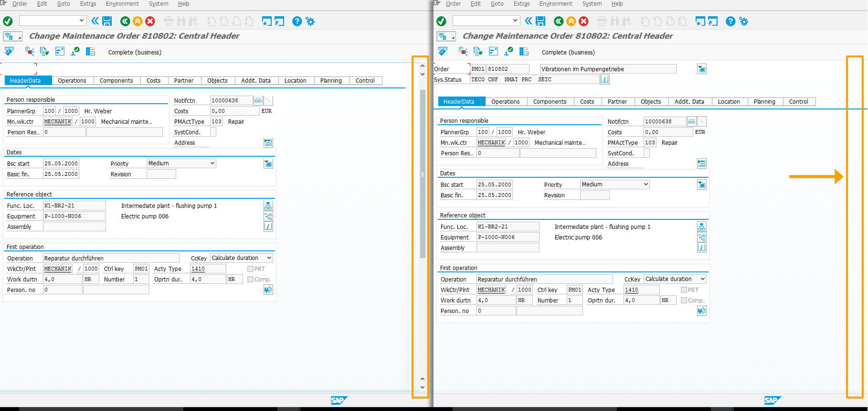Viewport: 868px width, 411px height.
Task: Open Goto menu in right window
Action: (x=497, y=4)
